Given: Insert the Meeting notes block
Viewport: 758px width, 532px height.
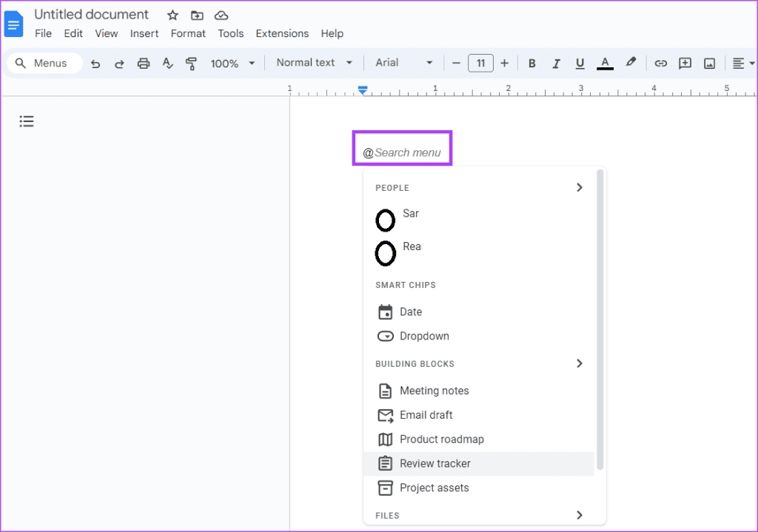Looking at the screenshot, I should tap(479, 391).
